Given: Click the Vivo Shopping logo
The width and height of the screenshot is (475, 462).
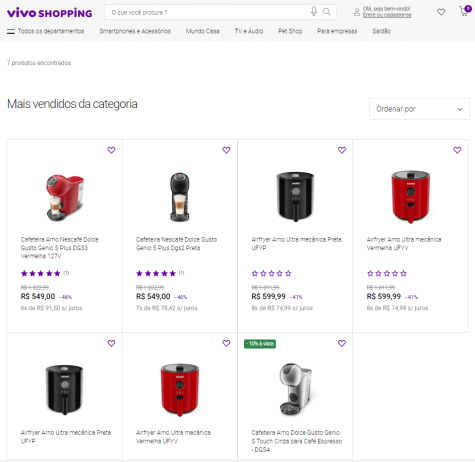Looking at the screenshot, I should coord(49,13).
